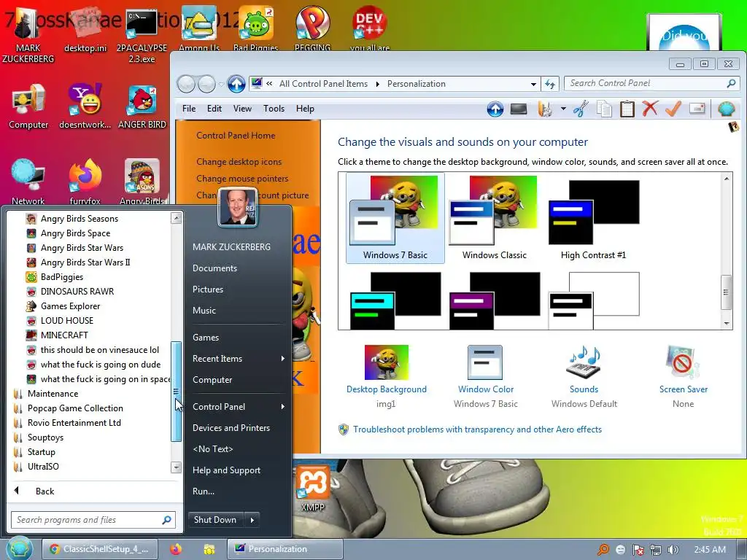Expand the Control Panel submenu in Start menu
The image size is (747, 560).
click(x=282, y=407)
